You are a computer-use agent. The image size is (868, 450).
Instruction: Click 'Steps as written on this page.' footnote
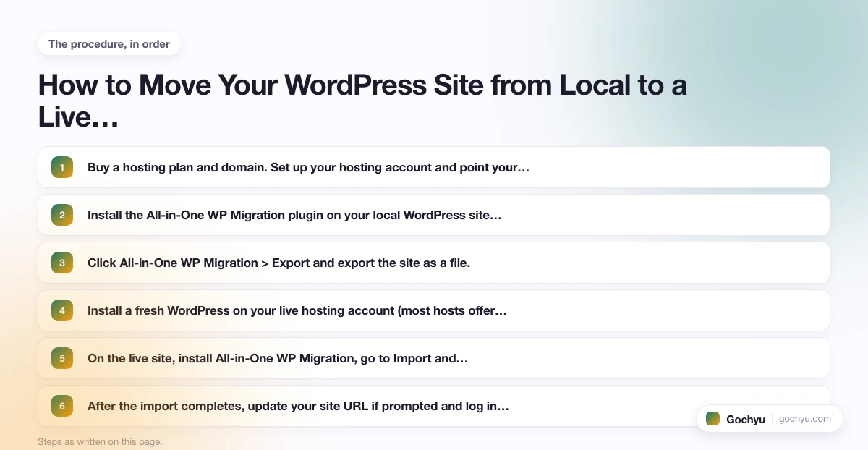pos(100,441)
